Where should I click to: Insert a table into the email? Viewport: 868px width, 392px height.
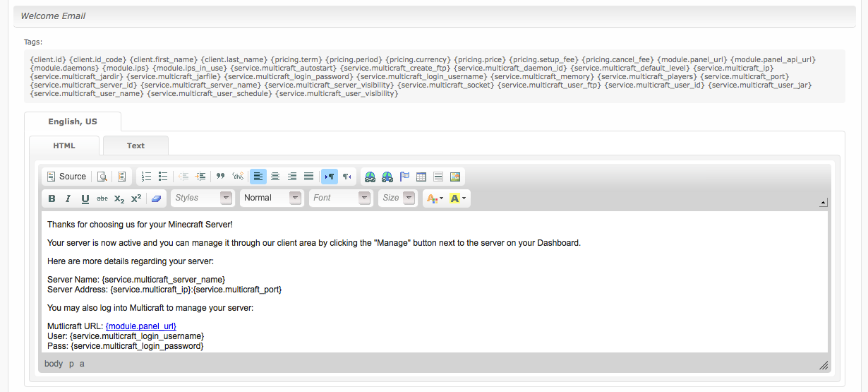(421, 177)
